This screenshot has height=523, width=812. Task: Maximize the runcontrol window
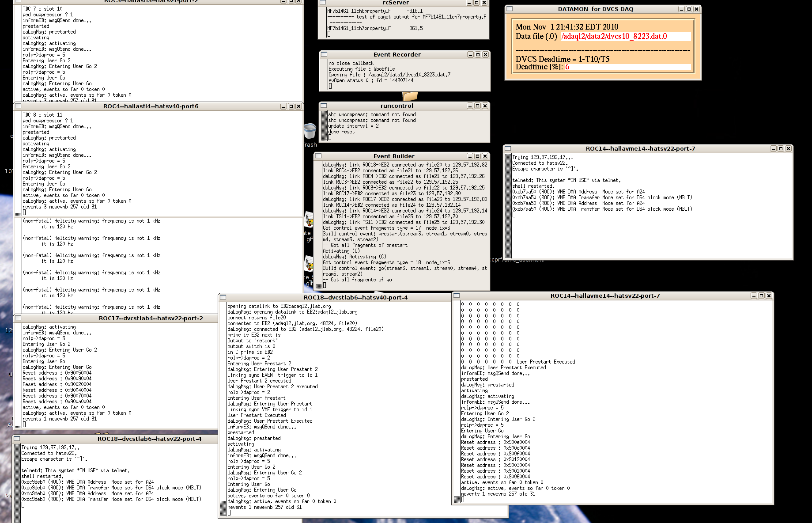point(477,106)
